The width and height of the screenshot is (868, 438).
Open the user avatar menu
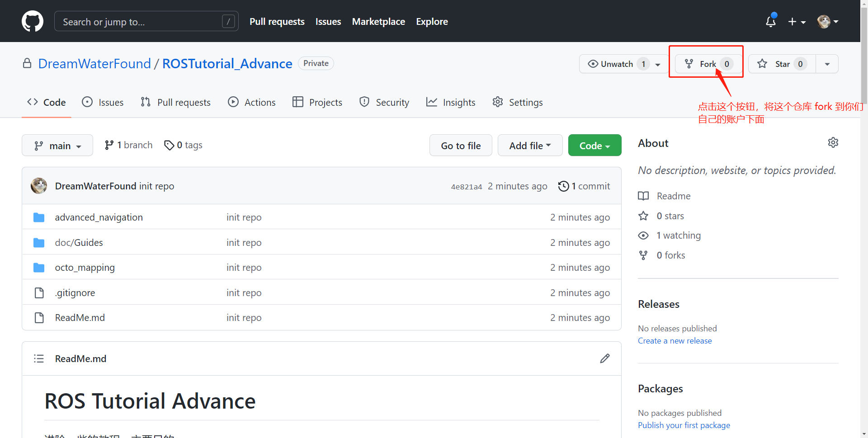click(x=828, y=21)
